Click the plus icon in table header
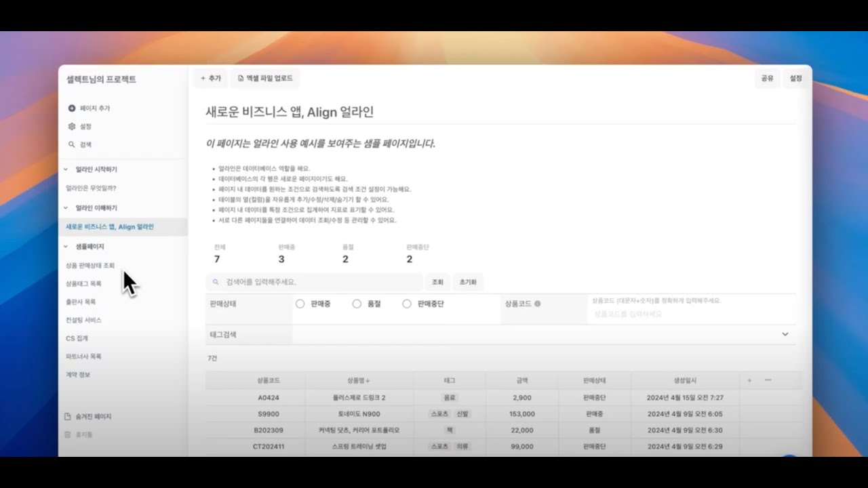This screenshot has width=868, height=488. (749, 380)
